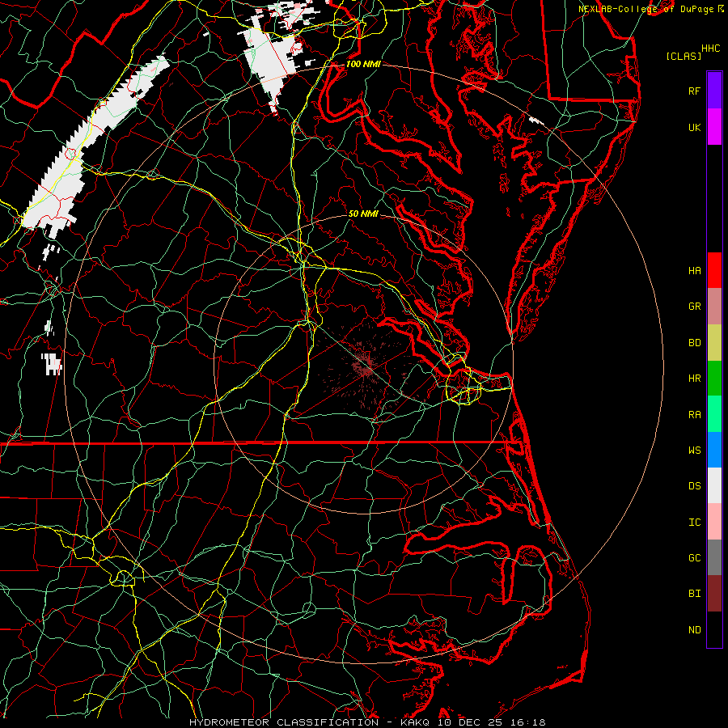Click the UK magenta legend swatch
728x728 pixels.
point(714,127)
